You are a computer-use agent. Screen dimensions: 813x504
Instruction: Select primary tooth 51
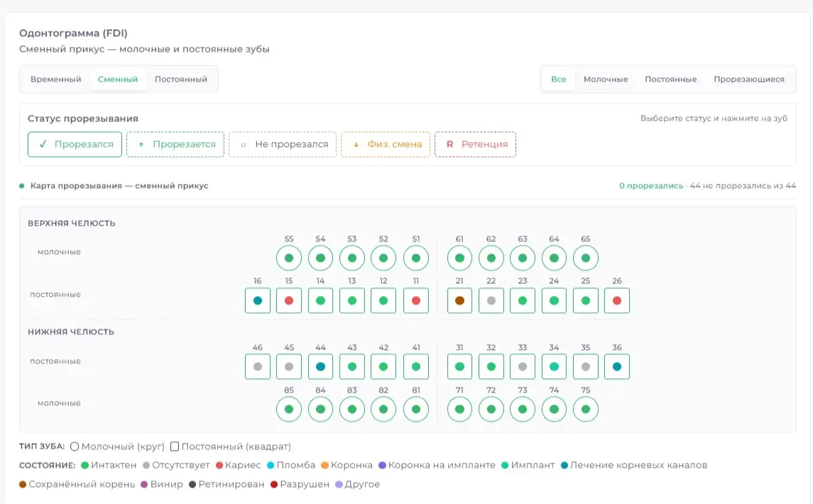click(x=416, y=258)
